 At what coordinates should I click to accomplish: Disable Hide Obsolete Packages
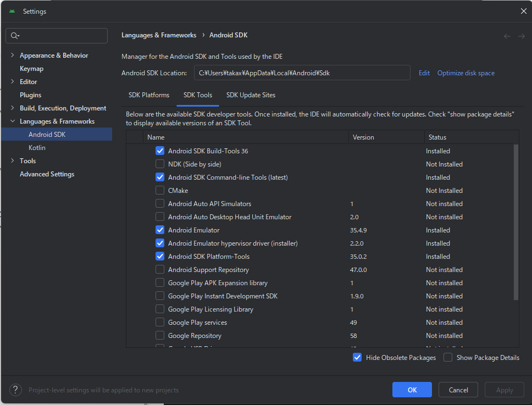click(357, 358)
